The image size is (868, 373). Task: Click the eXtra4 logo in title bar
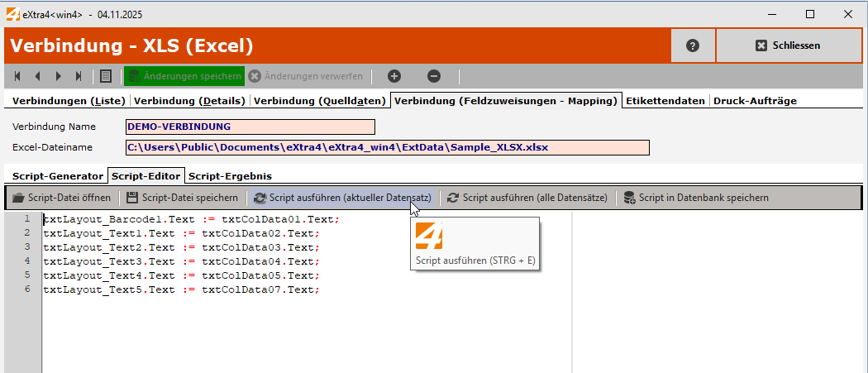pyautogui.click(x=12, y=14)
